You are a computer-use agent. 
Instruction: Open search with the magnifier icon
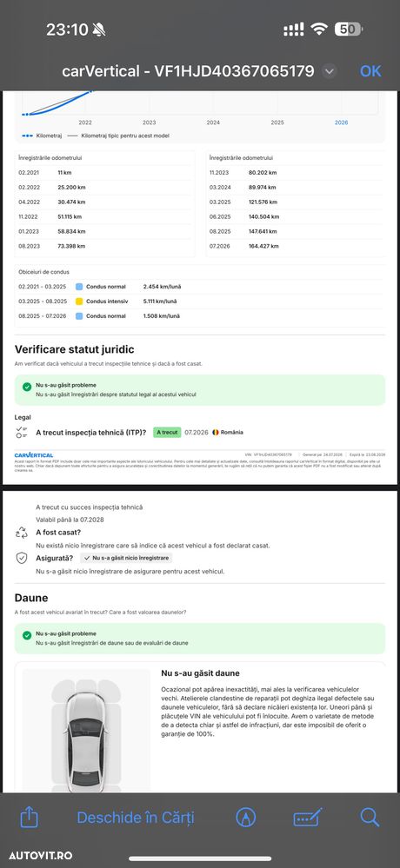(369, 817)
